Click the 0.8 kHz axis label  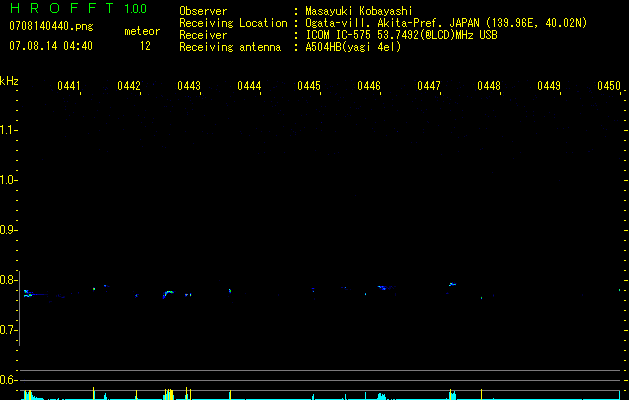(x=7, y=280)
